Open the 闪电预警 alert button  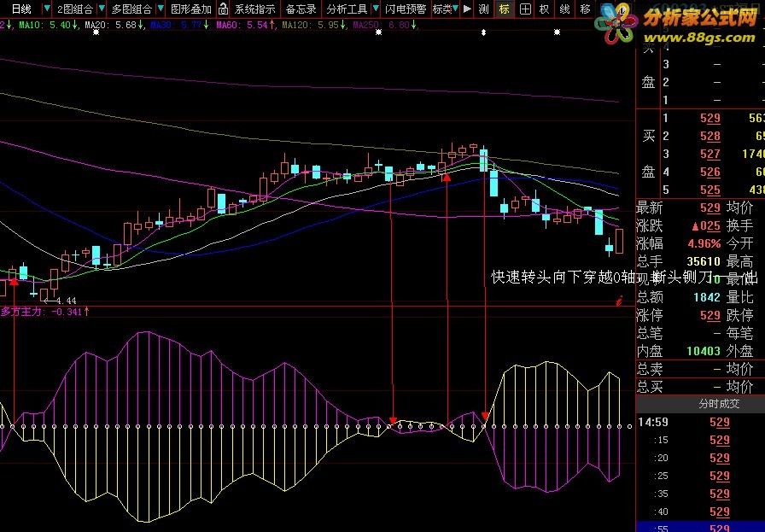coord(406,9)
